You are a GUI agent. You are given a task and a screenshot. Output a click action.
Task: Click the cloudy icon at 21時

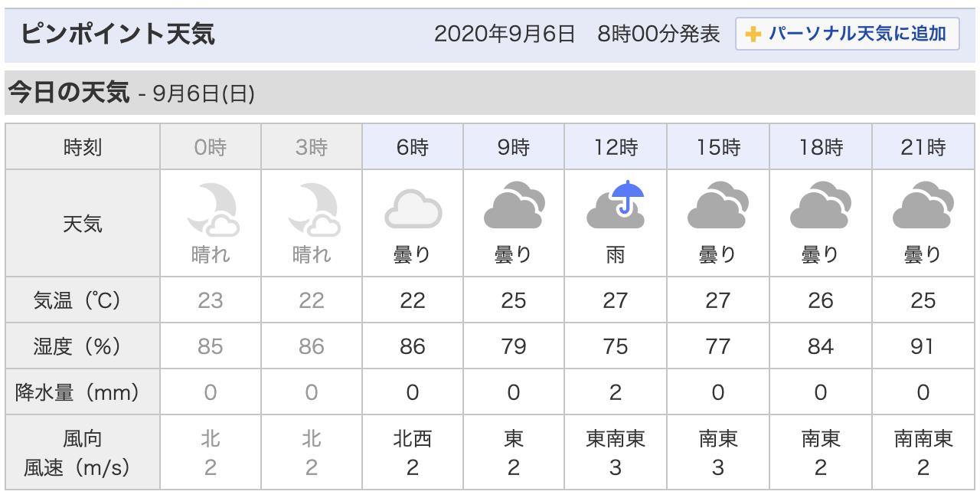coord(923,206)
